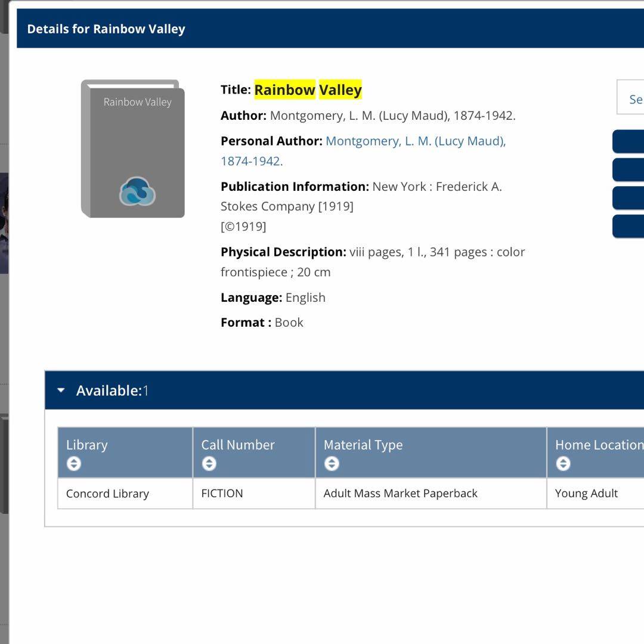Click the Young Adult home location cell
Image resolution: width=644 pixels, height=644 pixels.
click(x=586, y=494)
